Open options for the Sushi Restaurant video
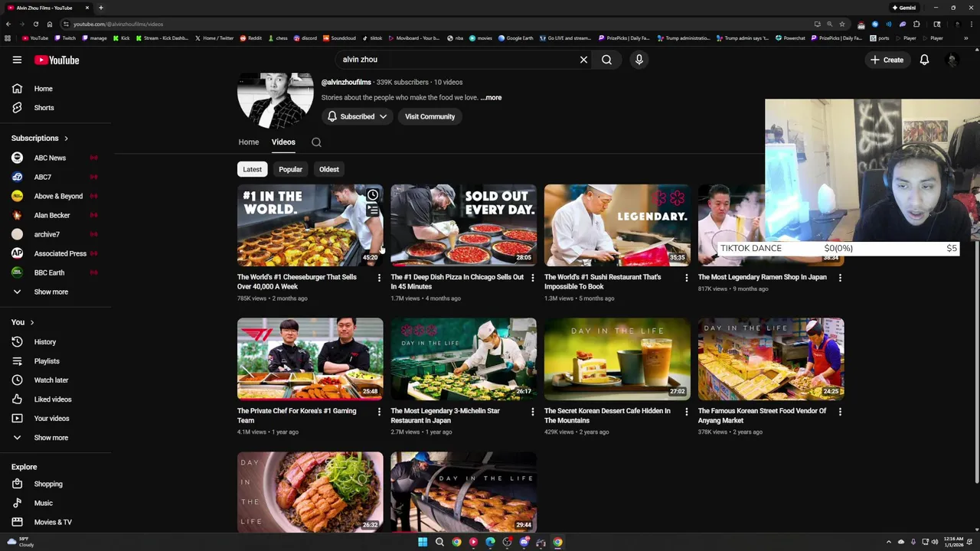The height and width of the screenshot is (551, 980). coord(686,278)
